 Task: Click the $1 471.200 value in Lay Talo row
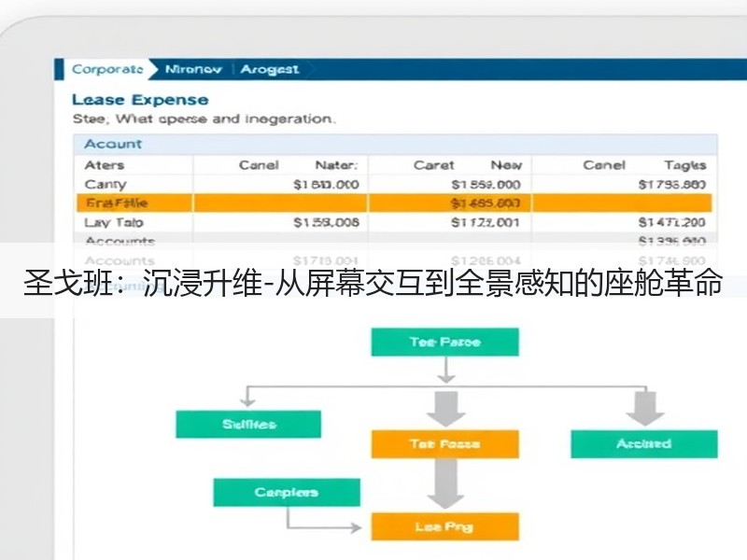point(671,222)
